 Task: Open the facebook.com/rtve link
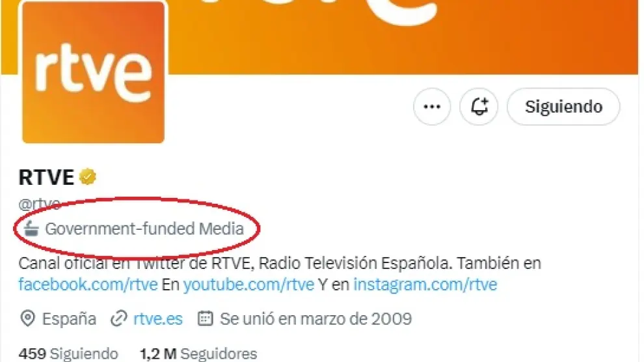tap(88, 285)
